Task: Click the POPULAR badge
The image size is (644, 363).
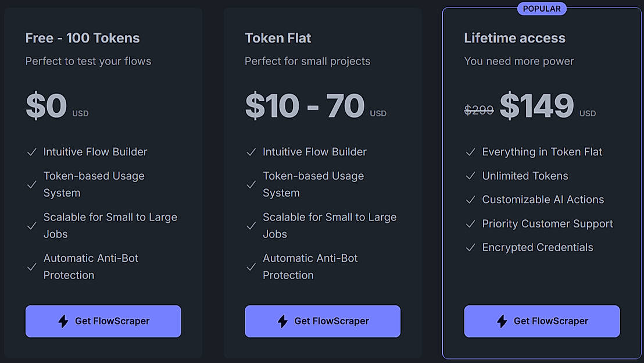Action: click(542, 9)
